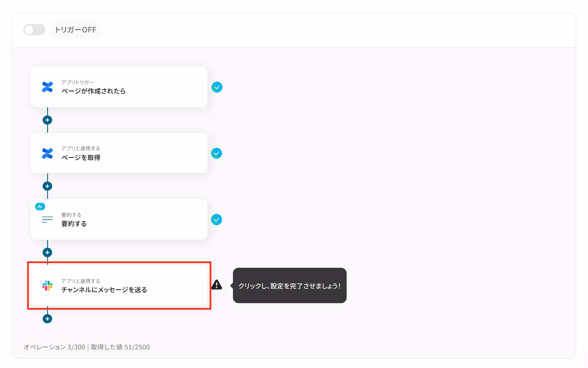Viewport: 588px width, 368px height.
Task: Open the ページが作成されたら trigger card
Action: [x=119, y=87]
